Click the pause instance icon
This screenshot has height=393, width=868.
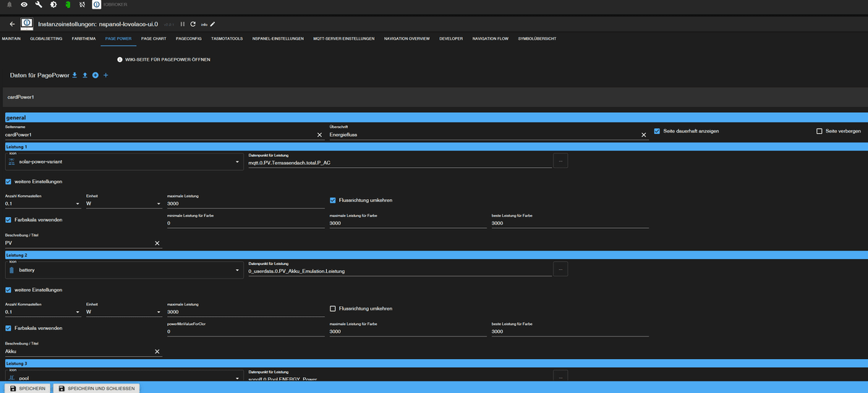[182, 24]
